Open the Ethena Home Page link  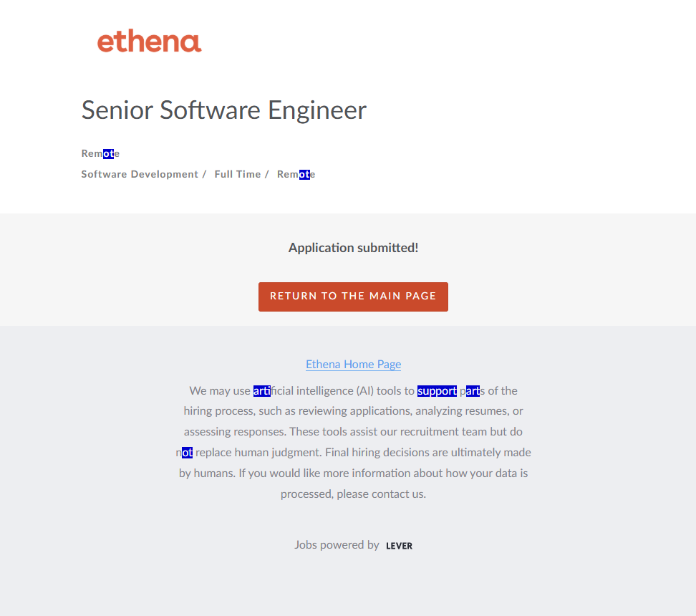click(x=353, y=364)
